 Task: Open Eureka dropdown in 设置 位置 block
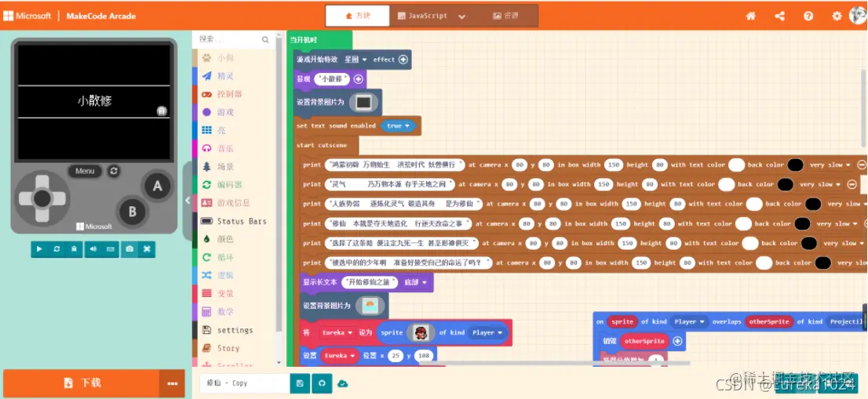click(340, 355)
